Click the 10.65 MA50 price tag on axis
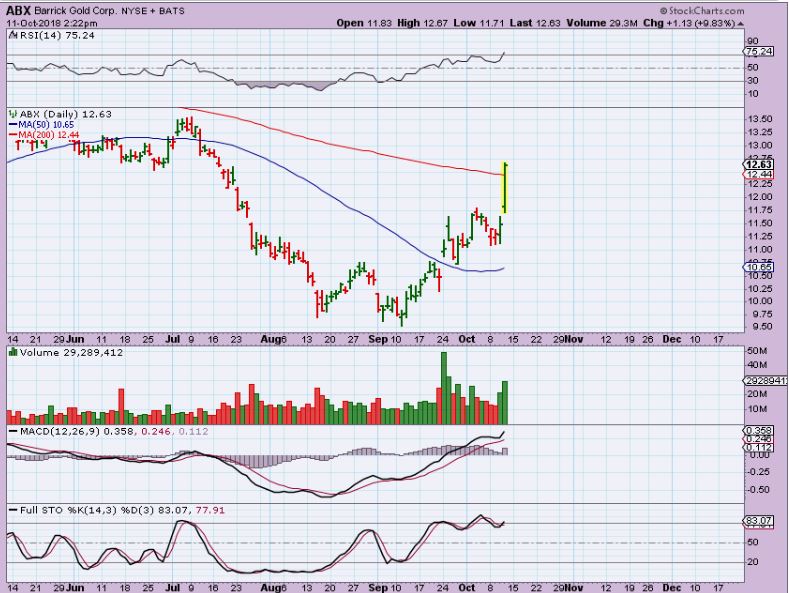This screenshot has width=789, height=593. click(x=759, y=267)
